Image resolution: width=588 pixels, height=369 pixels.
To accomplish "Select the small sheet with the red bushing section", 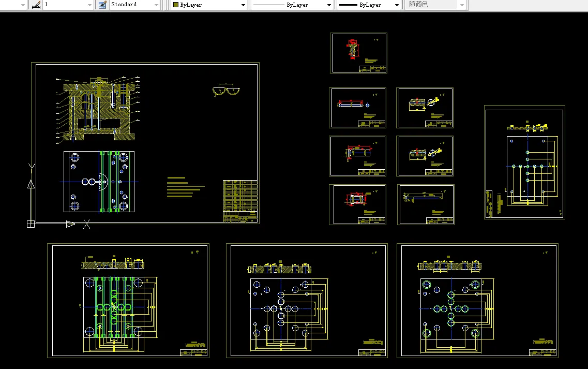I will point(358,204).
